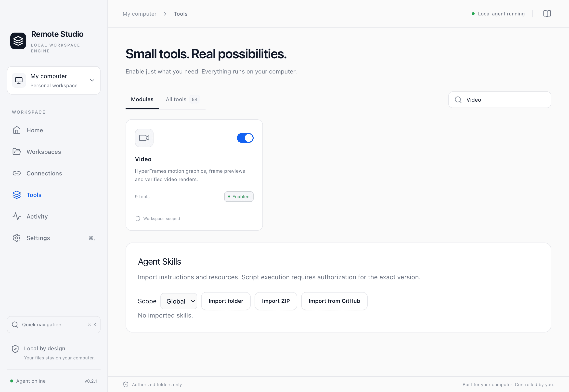
Task: Click the Connections link icon
Action: pos(17,173)
